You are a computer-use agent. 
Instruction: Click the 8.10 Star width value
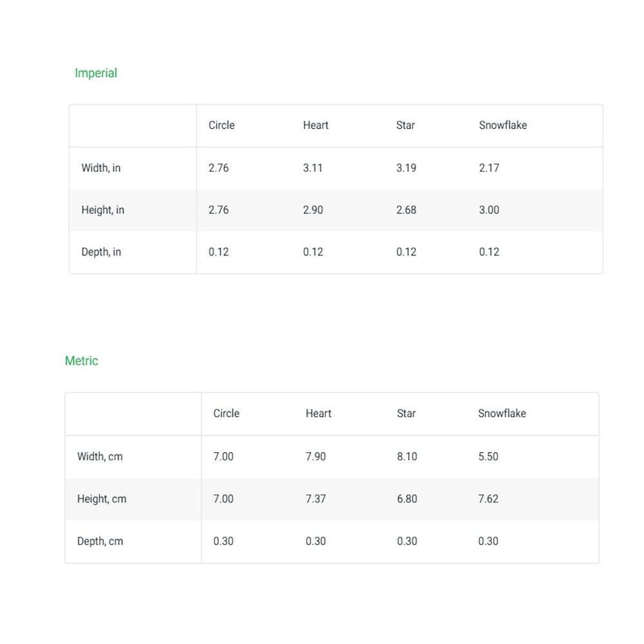(407, 457)
